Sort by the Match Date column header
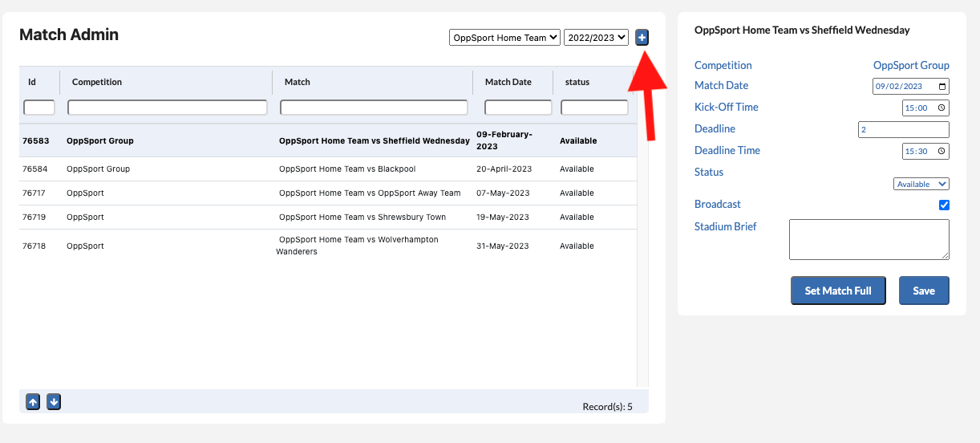This screenshot has width=980, height=443. (x=508, y=82)
